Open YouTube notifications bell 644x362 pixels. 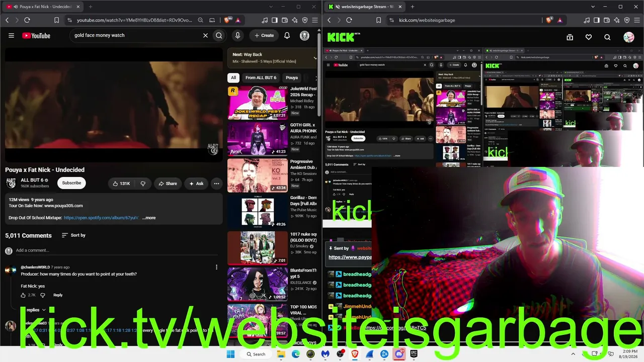pos(287,36)
